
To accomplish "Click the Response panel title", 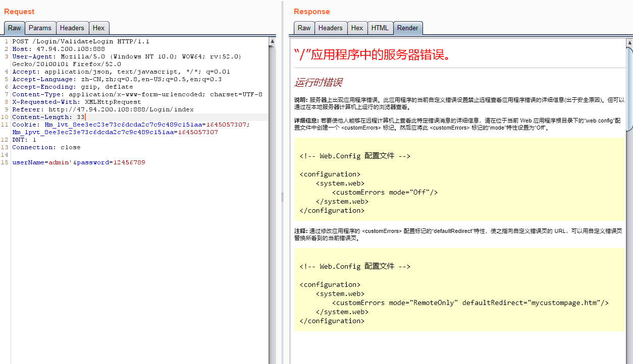I will pos(312,12).
